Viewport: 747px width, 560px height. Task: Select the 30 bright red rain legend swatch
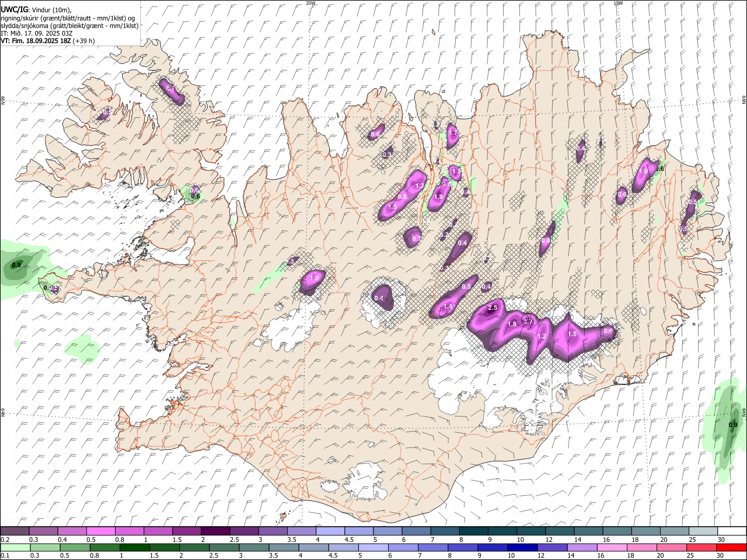731,547
